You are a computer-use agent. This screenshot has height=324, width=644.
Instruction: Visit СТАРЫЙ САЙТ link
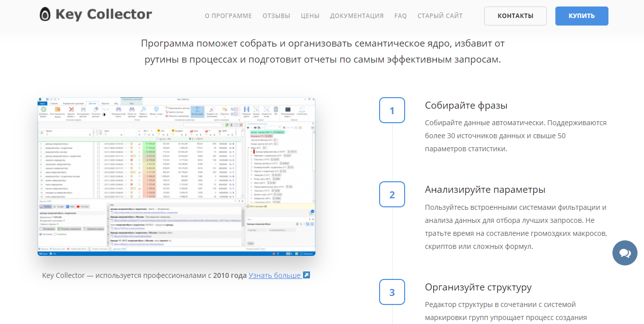(440, 16)
